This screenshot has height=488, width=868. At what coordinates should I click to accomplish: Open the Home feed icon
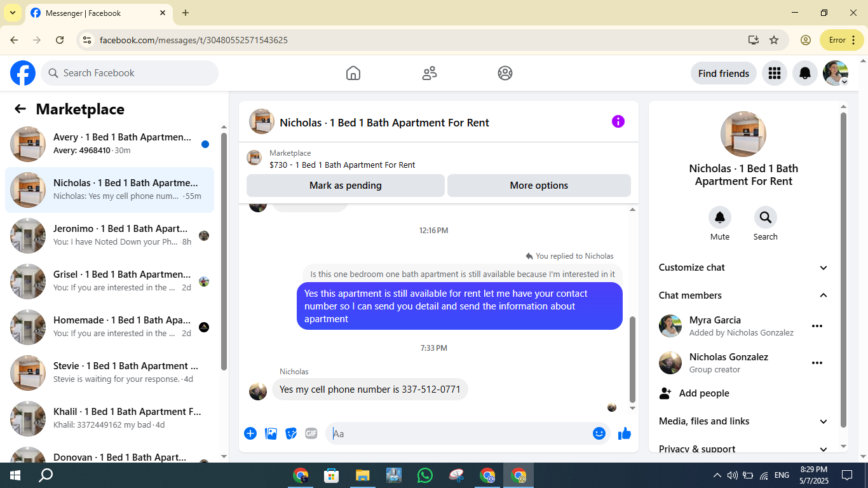[353, 73]
